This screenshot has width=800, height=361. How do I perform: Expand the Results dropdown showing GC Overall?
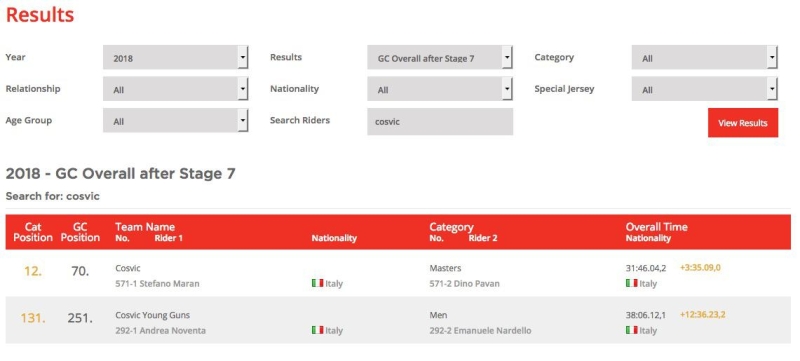[440, 58]
